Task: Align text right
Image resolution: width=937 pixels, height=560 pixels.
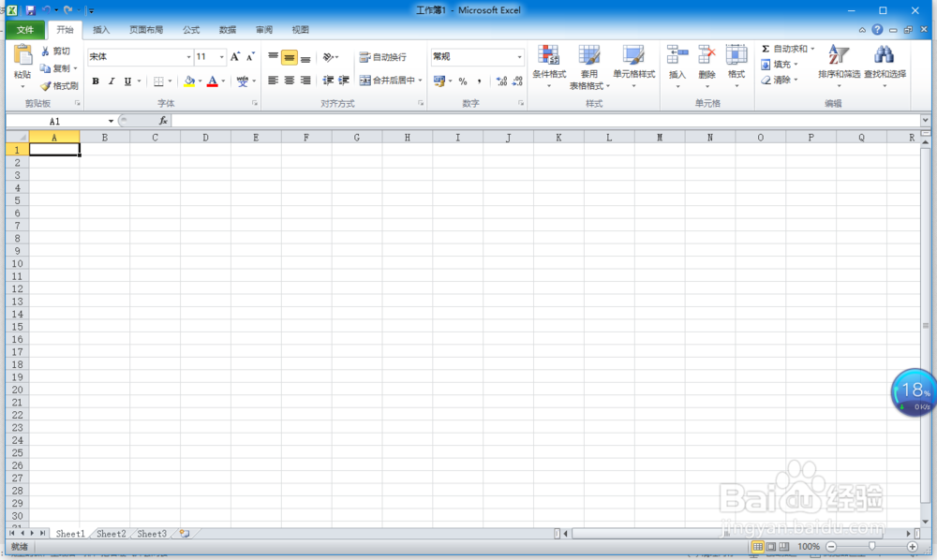Action: 305,81
